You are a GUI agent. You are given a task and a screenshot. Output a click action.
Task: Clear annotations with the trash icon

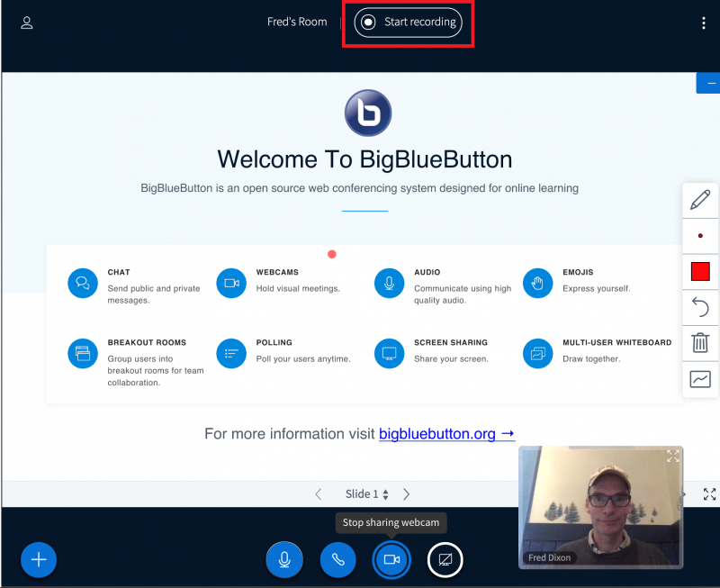click(700, 343)
